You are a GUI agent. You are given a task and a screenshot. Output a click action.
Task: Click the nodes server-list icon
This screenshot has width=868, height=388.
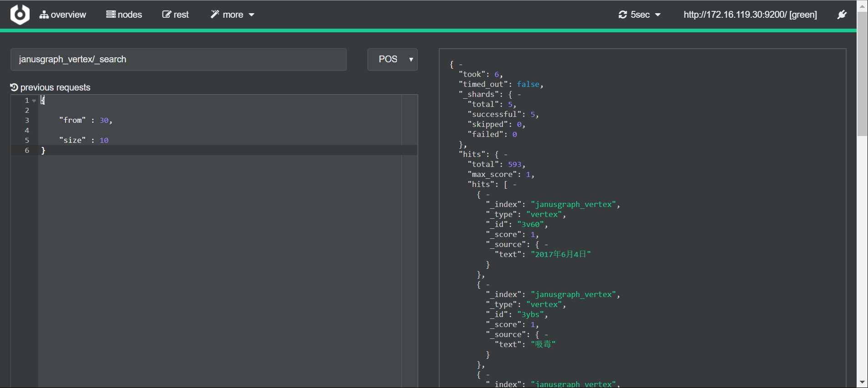pos(111,15)
